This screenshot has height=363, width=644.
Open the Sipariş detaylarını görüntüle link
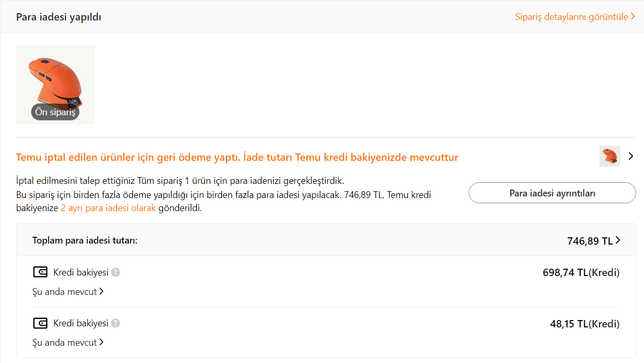(575, 17)
